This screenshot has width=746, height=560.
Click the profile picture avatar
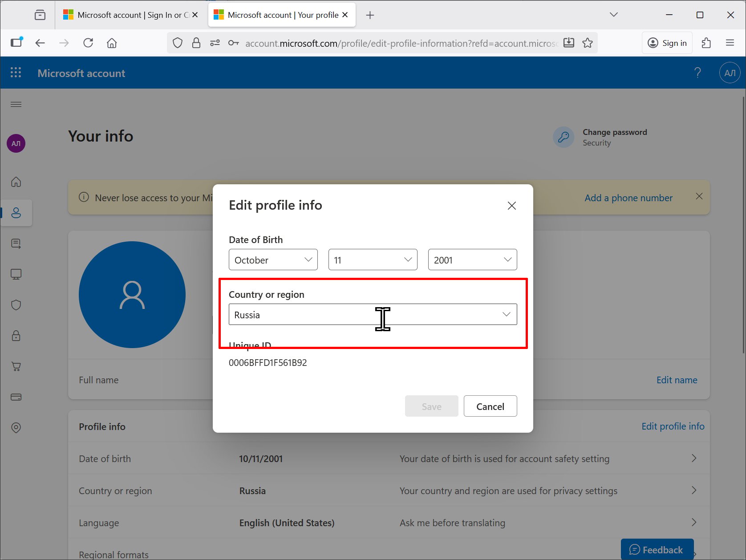point(132,295)
